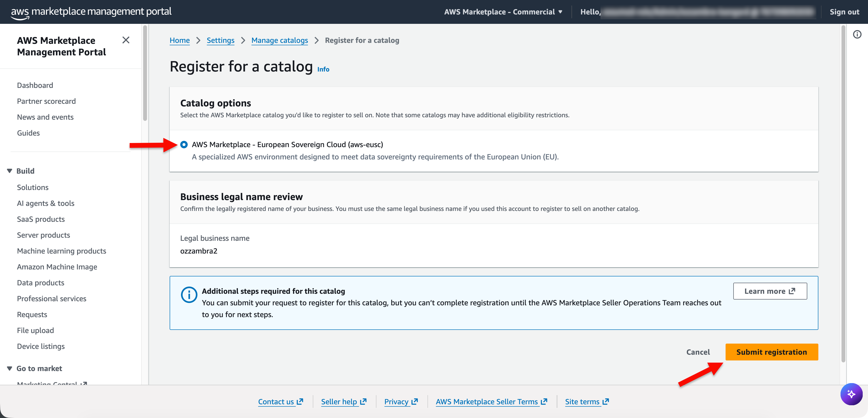Click the legal business name ozzambra2
The image size is (868, 418).
[199, 251]
